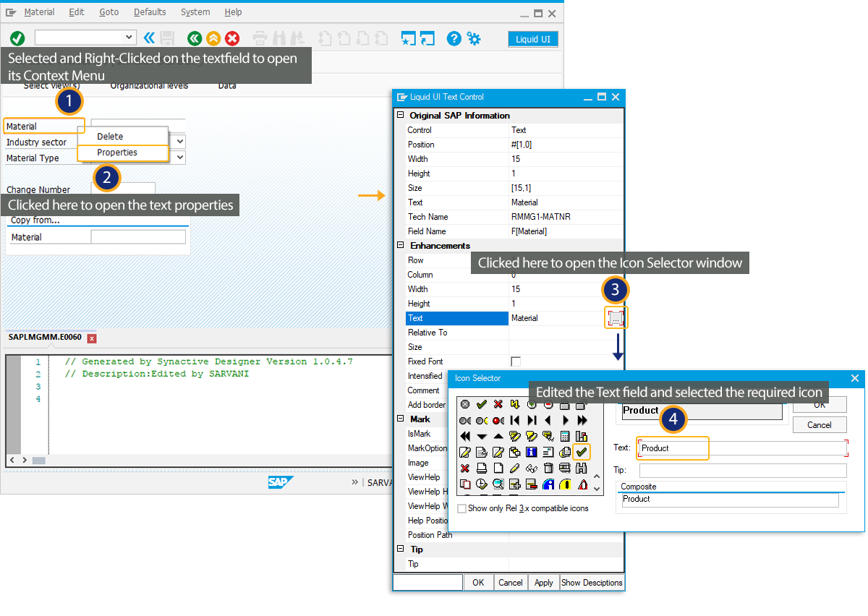Open the blue Help question mark icon

pos(454,38)
